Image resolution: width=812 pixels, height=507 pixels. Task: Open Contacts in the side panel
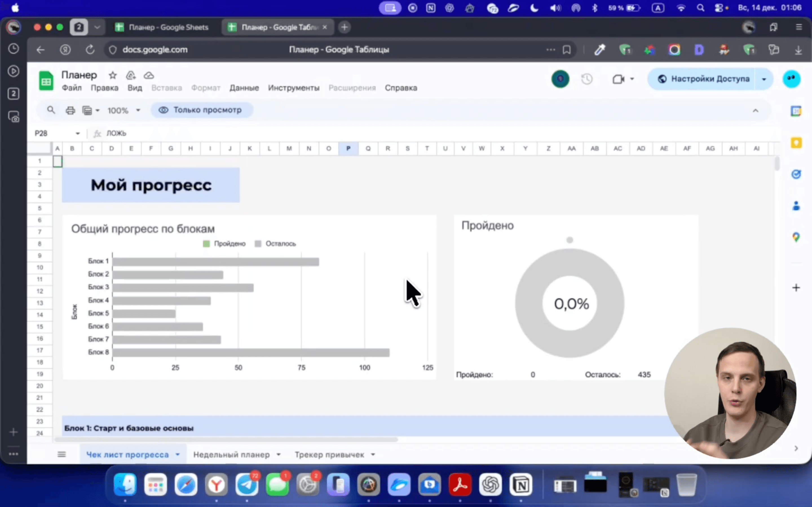tap(796, 206)
